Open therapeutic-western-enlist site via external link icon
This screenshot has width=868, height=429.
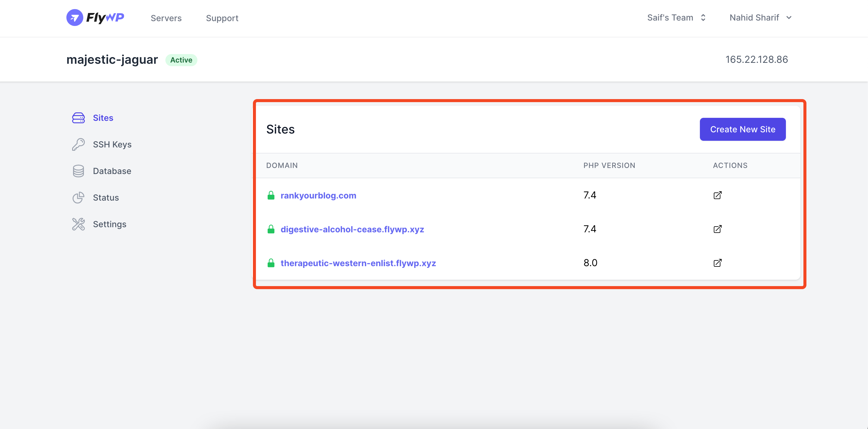click(717, 263)
